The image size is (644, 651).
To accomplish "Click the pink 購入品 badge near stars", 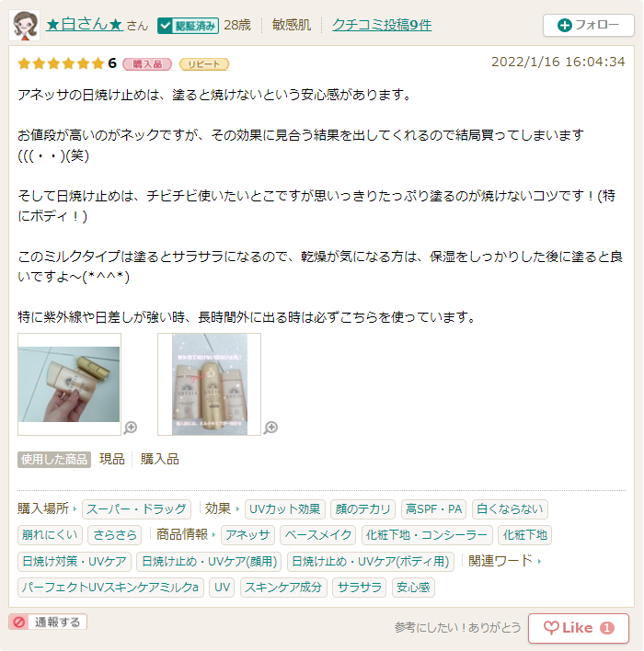I will (147, 64).
